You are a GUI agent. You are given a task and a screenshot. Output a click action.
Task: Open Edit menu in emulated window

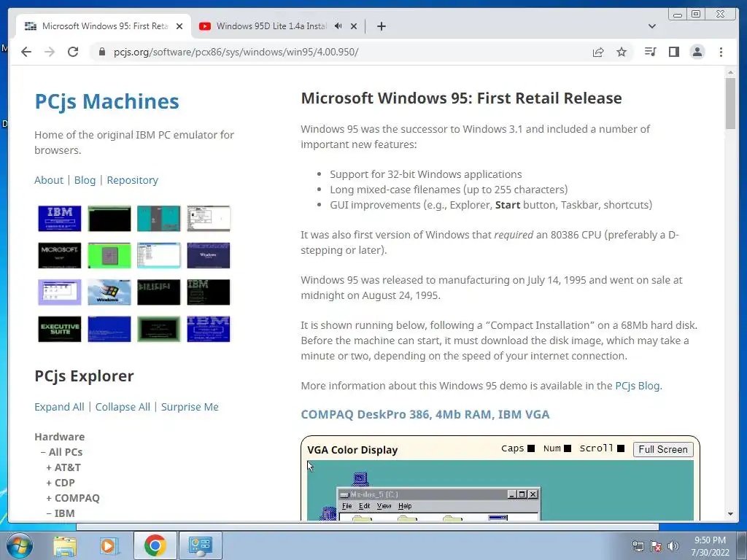coord(365,506)
